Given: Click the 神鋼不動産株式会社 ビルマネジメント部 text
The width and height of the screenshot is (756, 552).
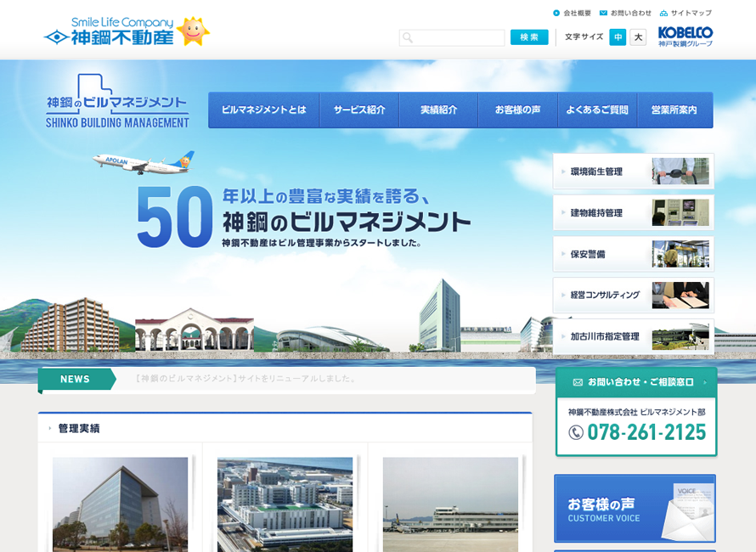Looking at the screenshot, I should (636, 412).
